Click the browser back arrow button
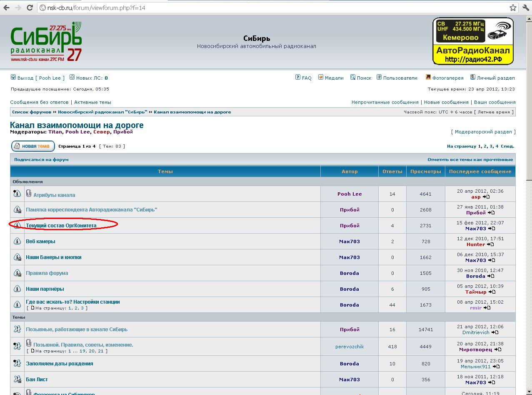This screenshot has height=395, width=532. (7, 8)
